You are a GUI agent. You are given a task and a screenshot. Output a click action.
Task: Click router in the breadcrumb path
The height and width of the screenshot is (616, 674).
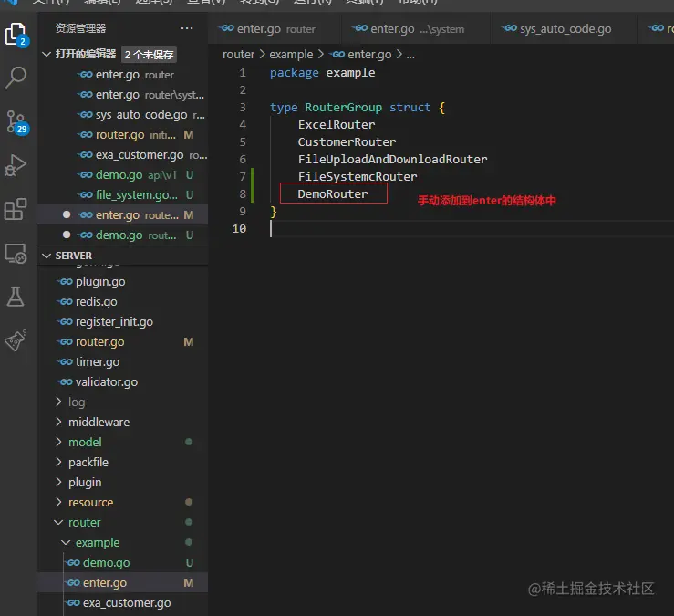click(239, 54)
